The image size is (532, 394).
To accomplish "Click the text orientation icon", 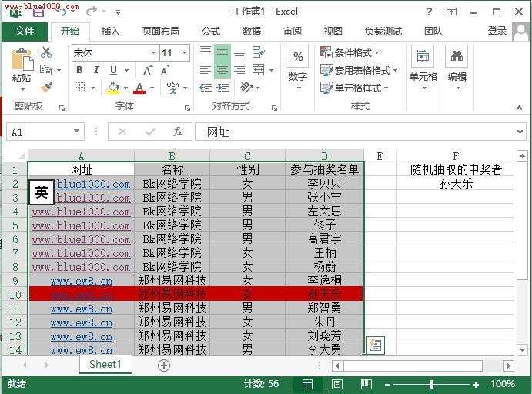I will point(246,88).
